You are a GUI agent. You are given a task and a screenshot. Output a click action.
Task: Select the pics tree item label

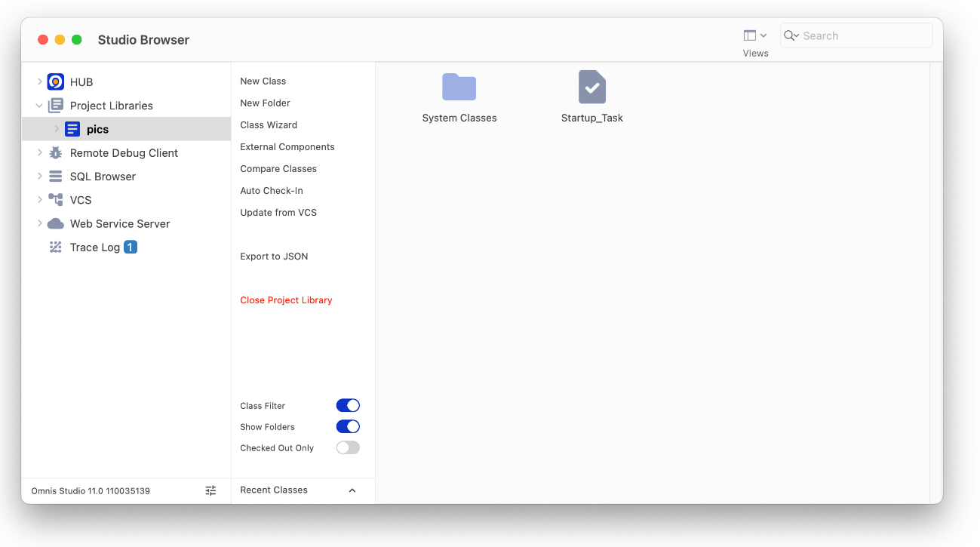pyautogui.click(x=98, y=129)
